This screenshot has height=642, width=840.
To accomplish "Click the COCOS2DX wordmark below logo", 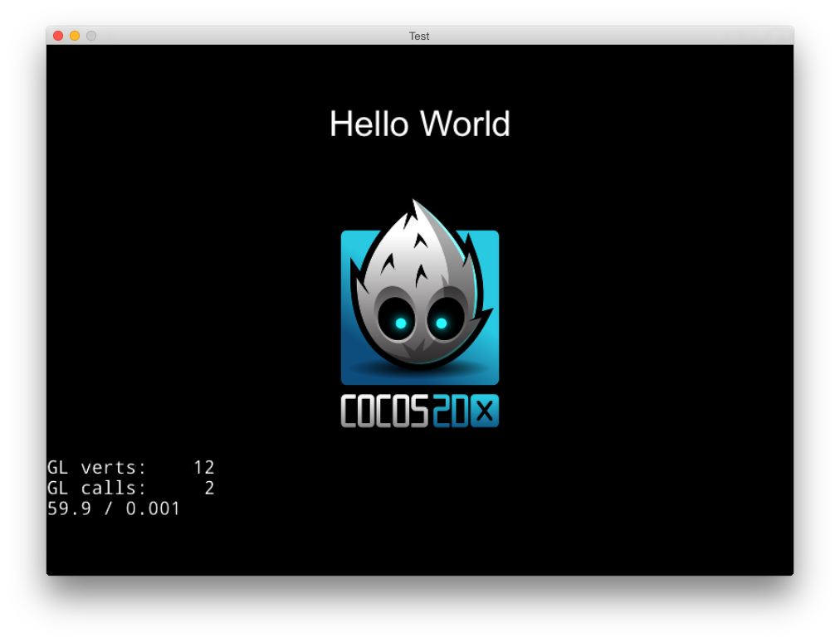I will [420, 411].
